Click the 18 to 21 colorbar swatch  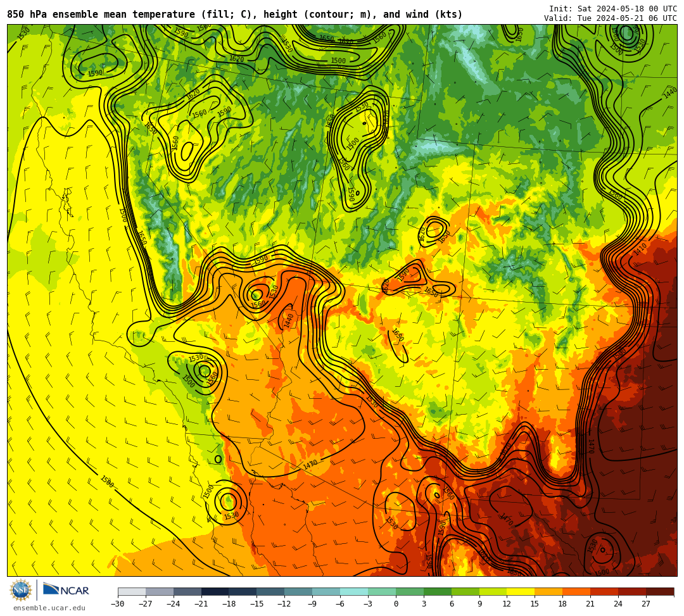point(577,591)
